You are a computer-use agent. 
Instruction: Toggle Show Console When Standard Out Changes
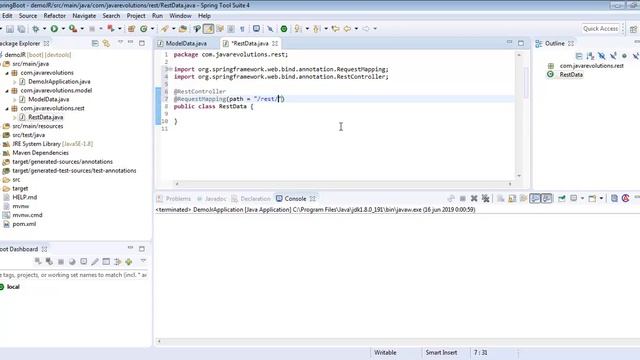[535, 198]
